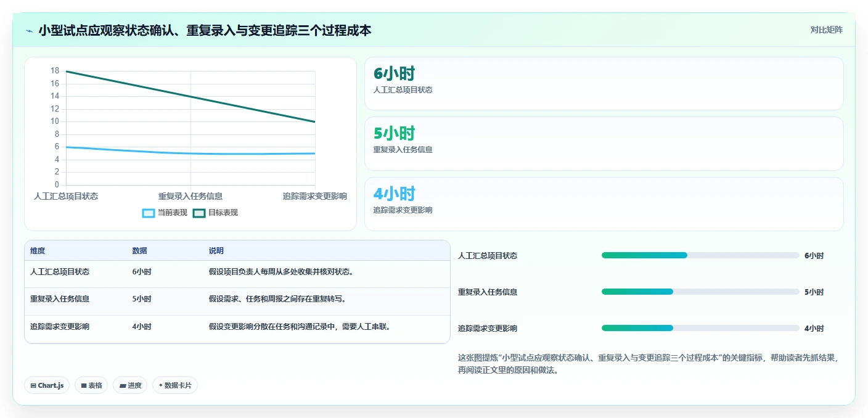Click the description starting 假设项目负责人每周
Image resolution: width=868 pixels, height=418 pixels.
click(281, 272)
